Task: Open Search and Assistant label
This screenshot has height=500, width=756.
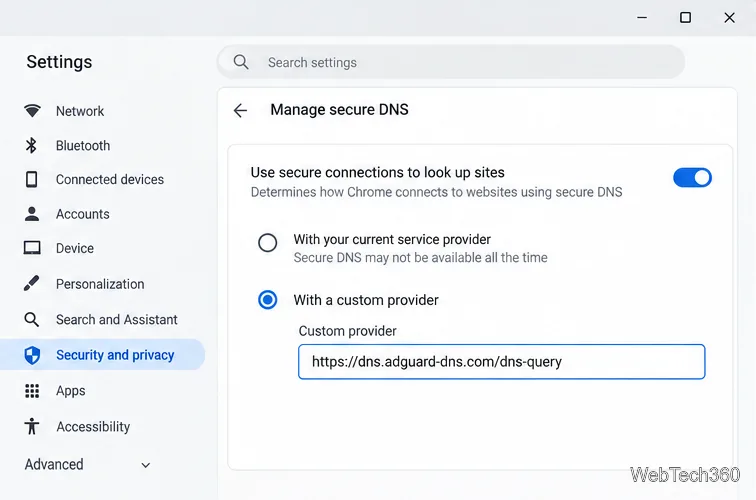Action: tap(117, 320)
